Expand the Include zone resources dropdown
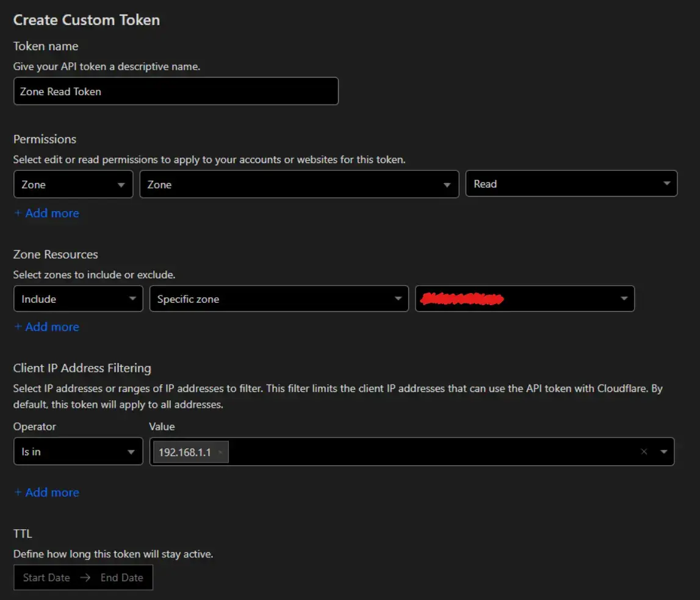Screen dimensions: 700x600 point(78,298)
